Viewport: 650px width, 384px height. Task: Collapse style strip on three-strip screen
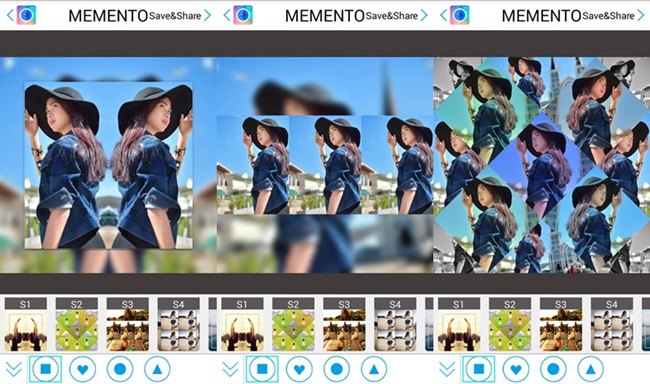tap(230, 369)
